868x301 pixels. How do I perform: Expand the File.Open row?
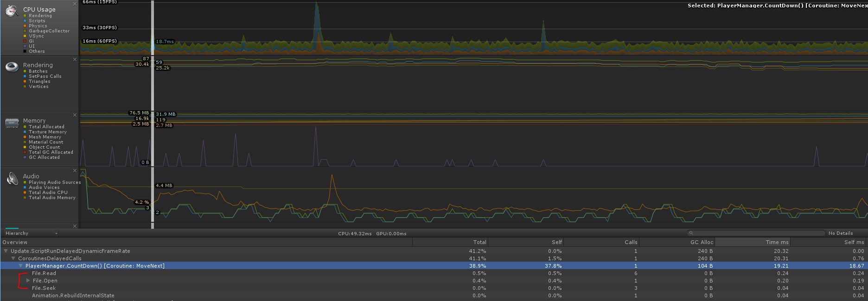tap(28, 281)
